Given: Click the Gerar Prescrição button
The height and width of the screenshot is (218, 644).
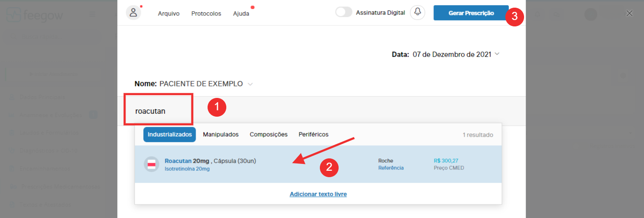Looking at the screenshot, I should pyautogui.click(x=471, y=13).
